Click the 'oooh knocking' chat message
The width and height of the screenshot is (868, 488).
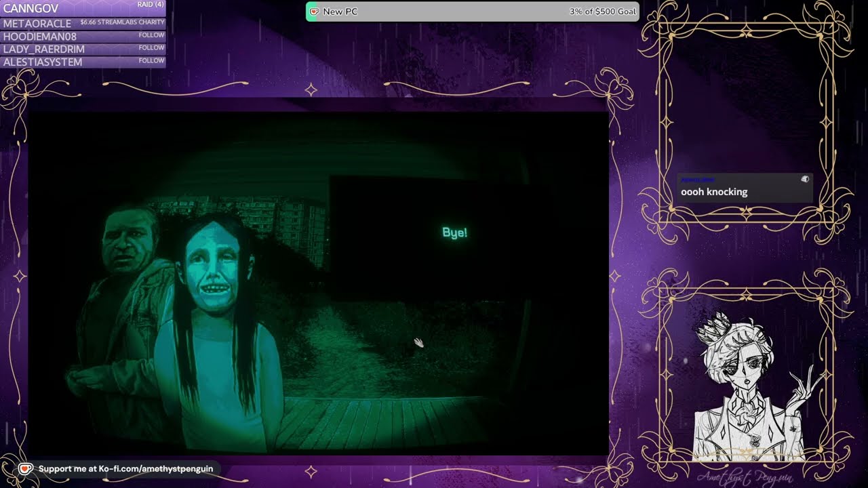(x=714, y=192)
